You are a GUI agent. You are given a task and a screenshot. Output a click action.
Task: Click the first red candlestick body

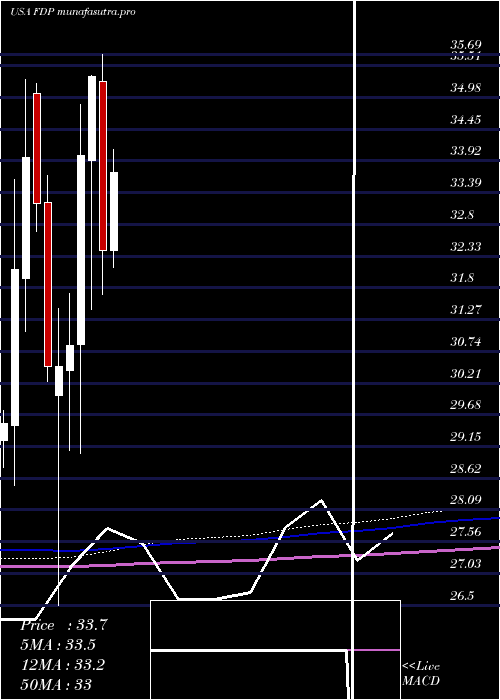pyautogui.click(x=37, y=148)
